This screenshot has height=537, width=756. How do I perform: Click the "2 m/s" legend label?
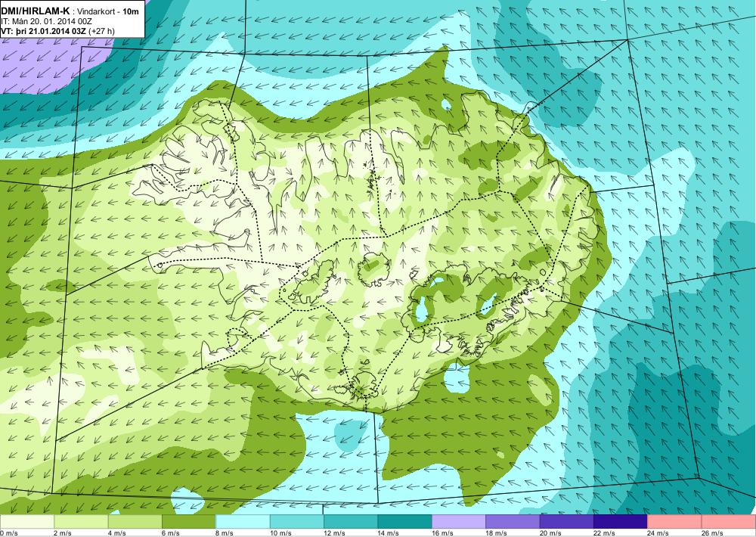(x=64, y=533)
